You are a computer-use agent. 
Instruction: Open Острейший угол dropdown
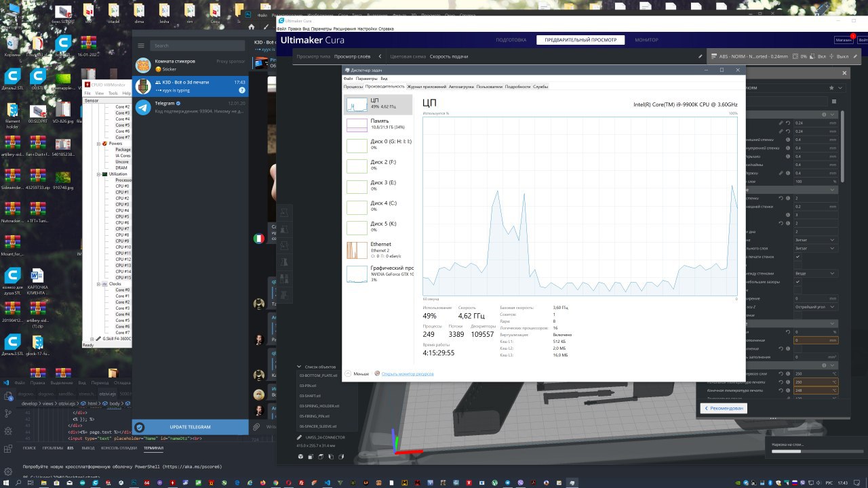816,307
